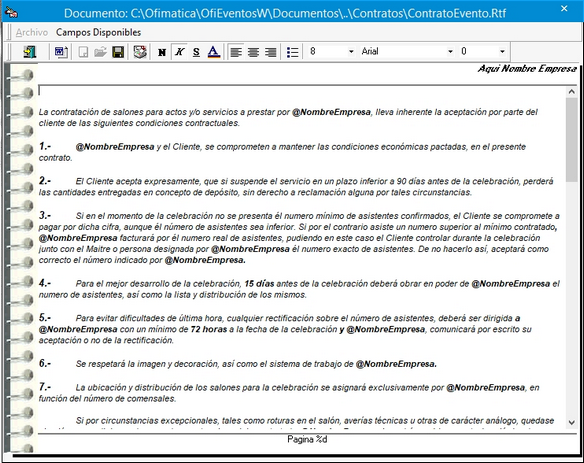Align text to the left

coord(236,52)
